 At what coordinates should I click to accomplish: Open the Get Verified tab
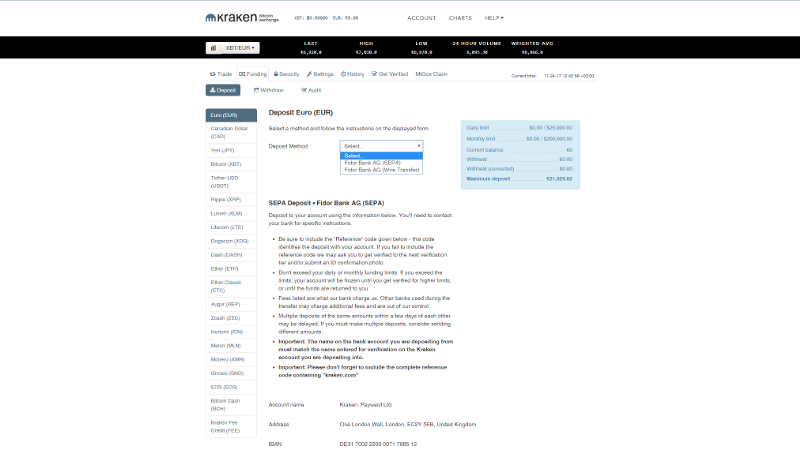click(x=390, y=74)
